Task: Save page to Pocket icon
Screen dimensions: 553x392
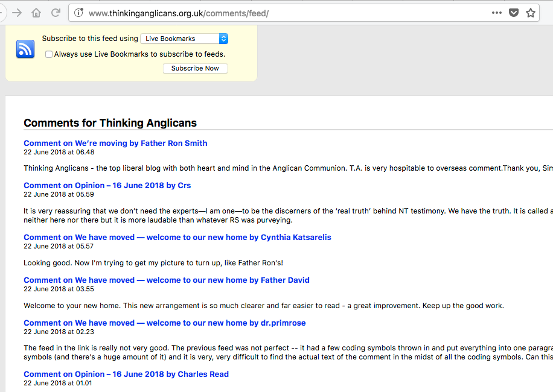Action: coord(514,13)
